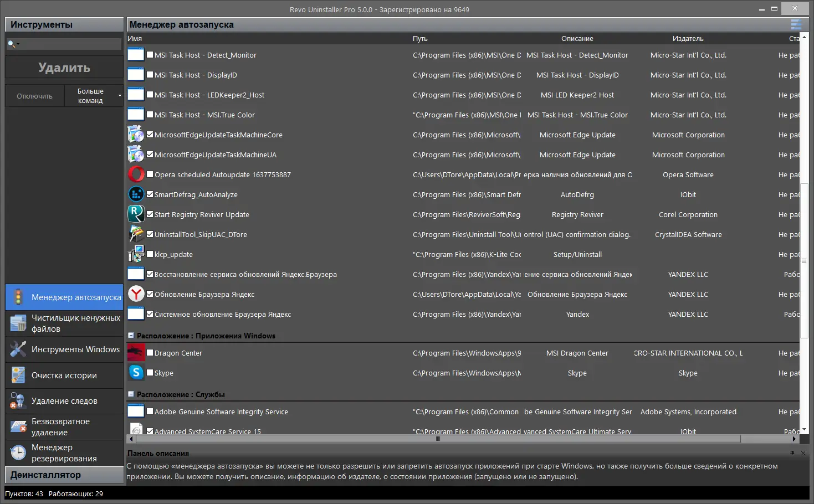Click the Отключить button
814x504 pixels.
[x=34, y=95]
